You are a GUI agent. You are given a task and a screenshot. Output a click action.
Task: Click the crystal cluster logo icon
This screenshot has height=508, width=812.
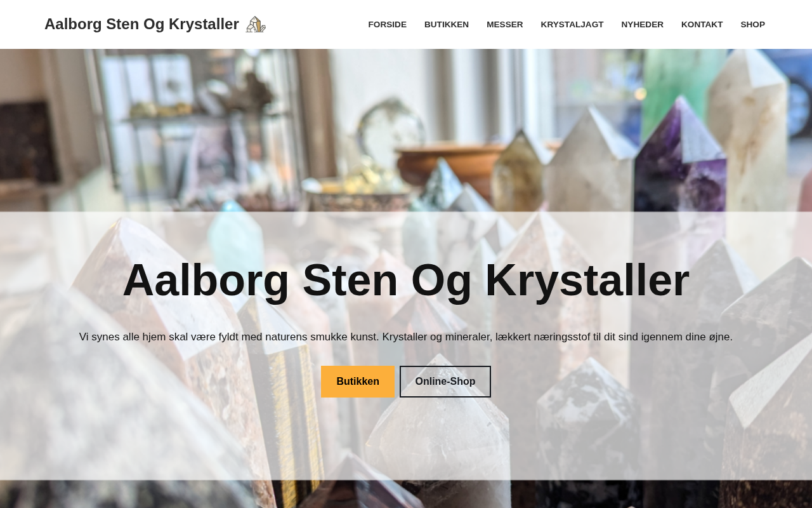[256, 24]
